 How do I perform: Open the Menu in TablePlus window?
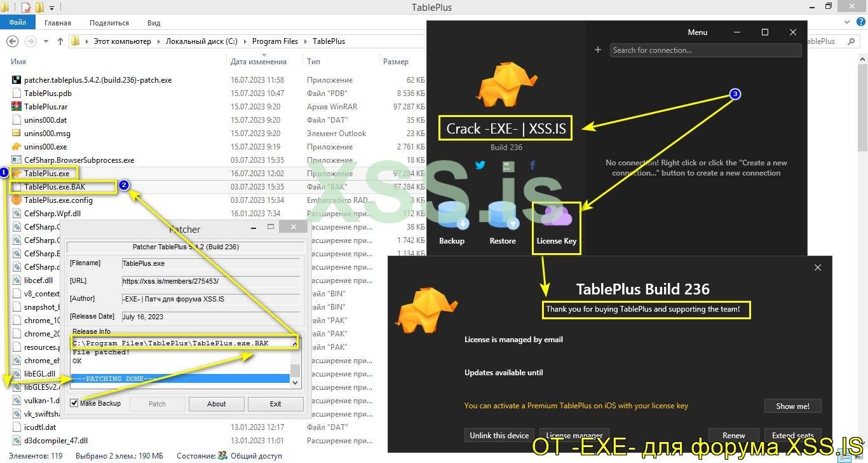pyautogui.click(x=697, y=32)
